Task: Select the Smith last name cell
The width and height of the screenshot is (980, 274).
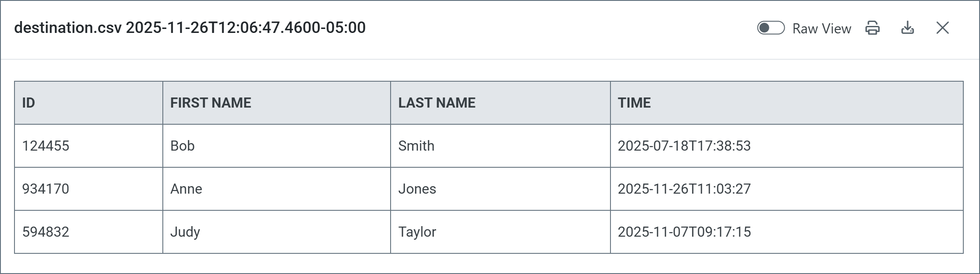Action: coord(416,146)
